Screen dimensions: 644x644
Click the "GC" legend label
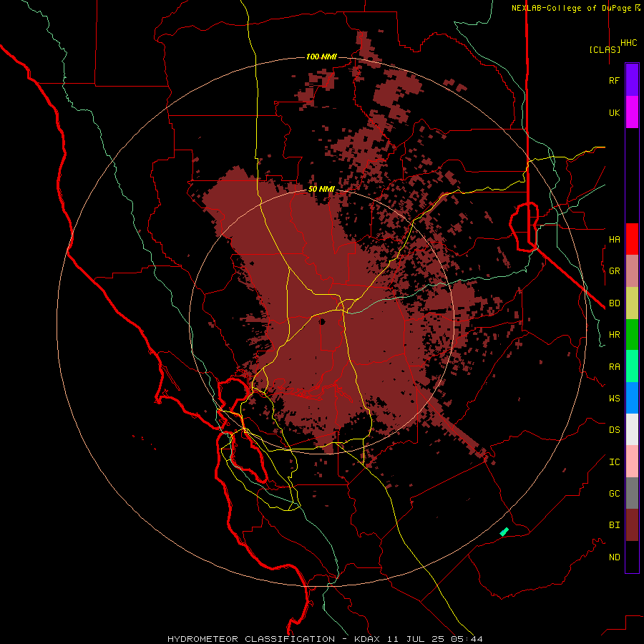coord(614,493)
